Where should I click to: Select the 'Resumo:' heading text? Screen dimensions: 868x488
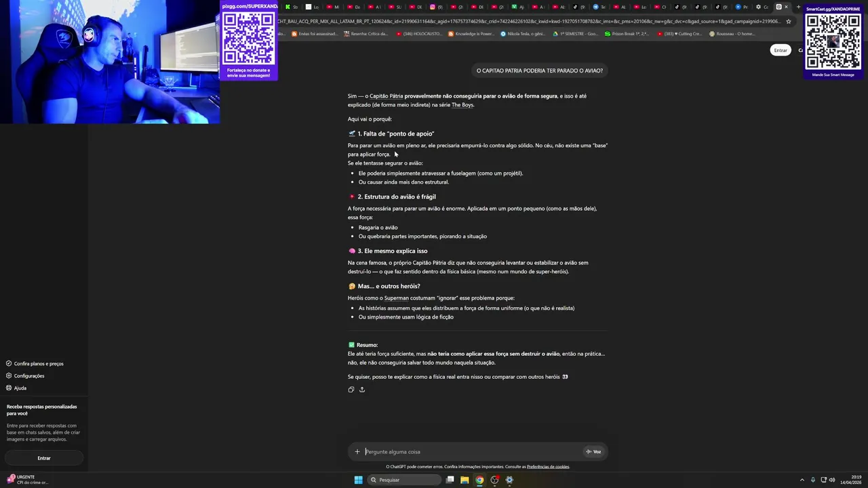[x=367, y=345]
